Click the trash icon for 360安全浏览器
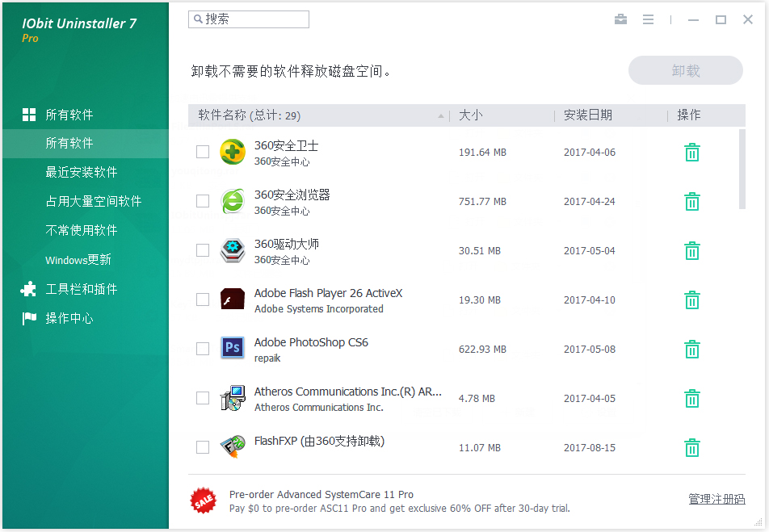Image resolution: width=769 pixels, height=532 pixels. (x=692, y=202)
